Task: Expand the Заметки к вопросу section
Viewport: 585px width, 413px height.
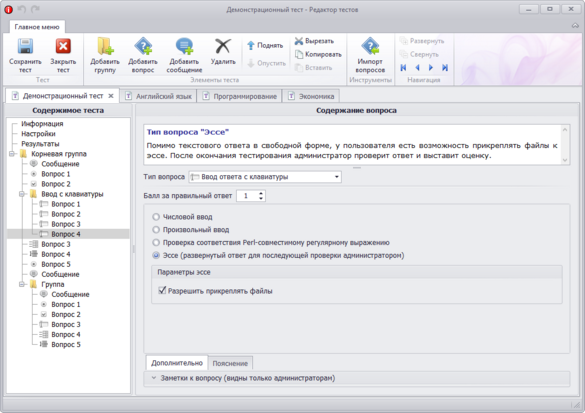Action: (153, 378)
